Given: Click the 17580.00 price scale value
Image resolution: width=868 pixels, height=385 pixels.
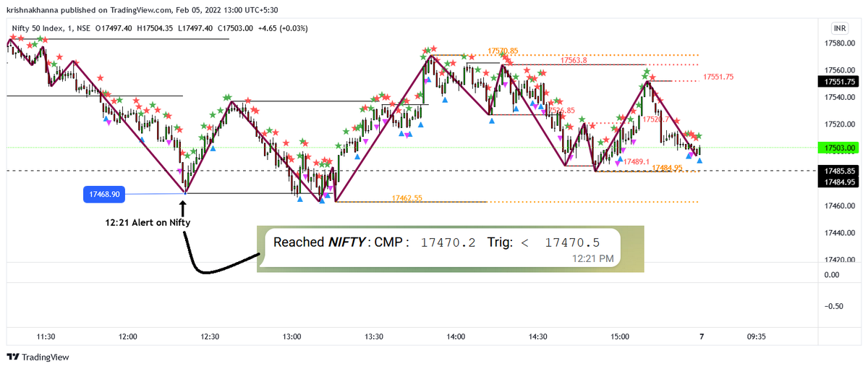Looking at the screenshot, I should (x=839, y=43).
